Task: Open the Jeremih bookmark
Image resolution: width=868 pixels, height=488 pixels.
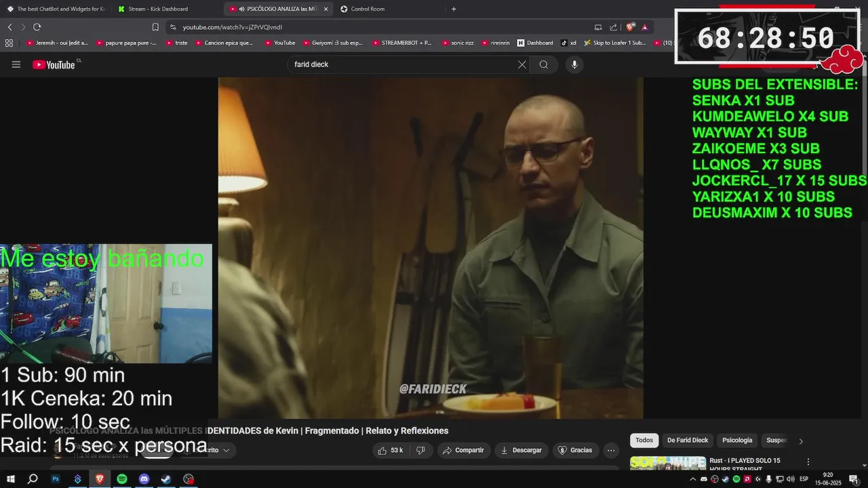Action: click(x=58, y=43)
